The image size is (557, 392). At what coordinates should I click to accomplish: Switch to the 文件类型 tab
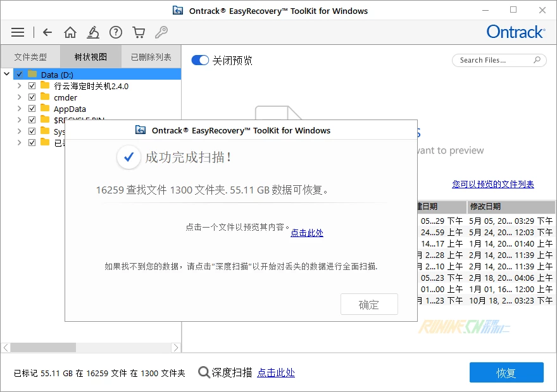pos(30,57)
